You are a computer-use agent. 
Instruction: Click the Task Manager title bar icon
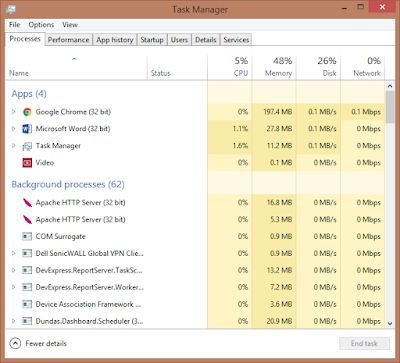coord(11,9)
